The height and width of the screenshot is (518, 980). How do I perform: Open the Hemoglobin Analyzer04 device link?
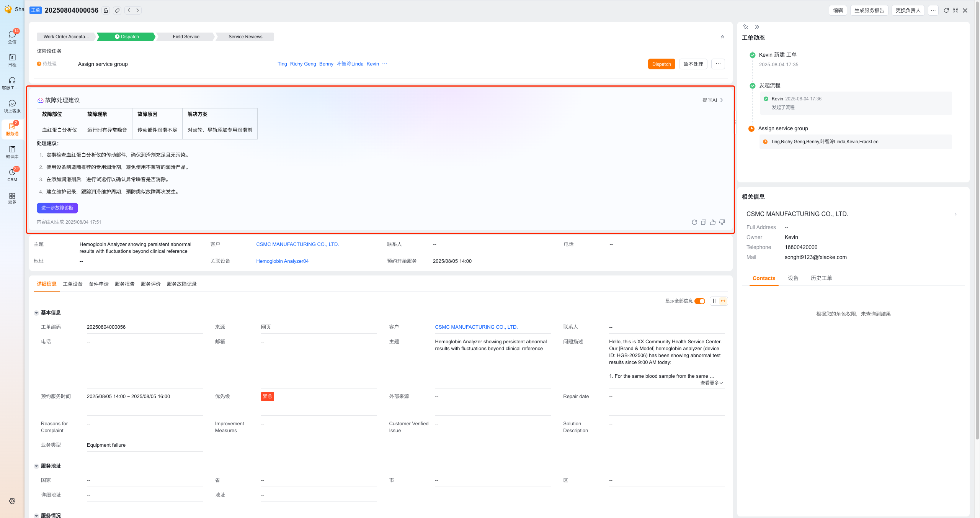(282, 261)
